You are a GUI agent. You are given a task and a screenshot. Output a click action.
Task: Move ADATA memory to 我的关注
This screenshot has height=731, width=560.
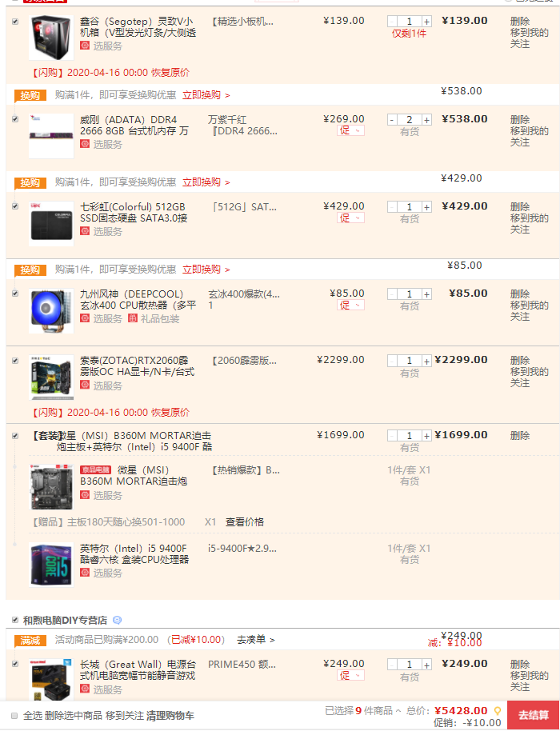529,136
